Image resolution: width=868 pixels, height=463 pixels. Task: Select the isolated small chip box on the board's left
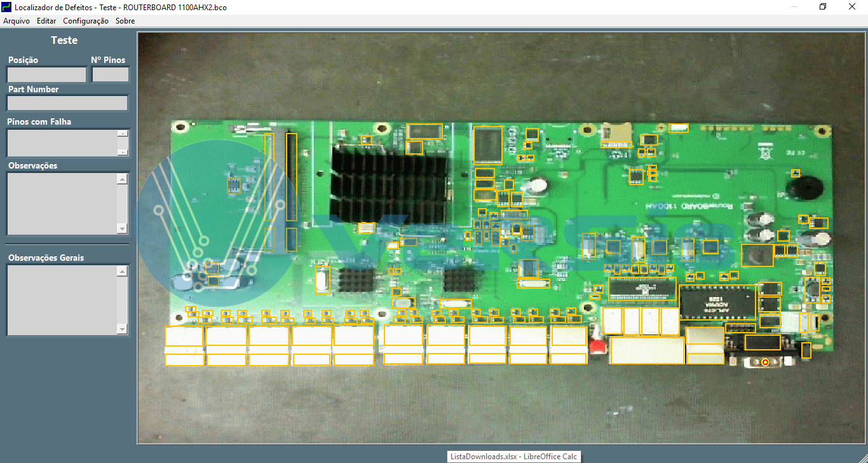[x=234, y=185]
